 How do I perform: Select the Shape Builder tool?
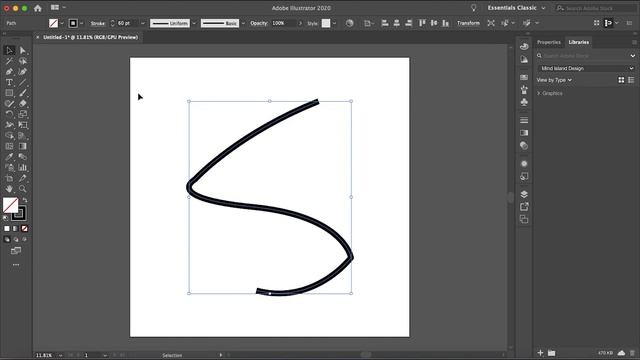pyautogui.click(x=9, y=136)
